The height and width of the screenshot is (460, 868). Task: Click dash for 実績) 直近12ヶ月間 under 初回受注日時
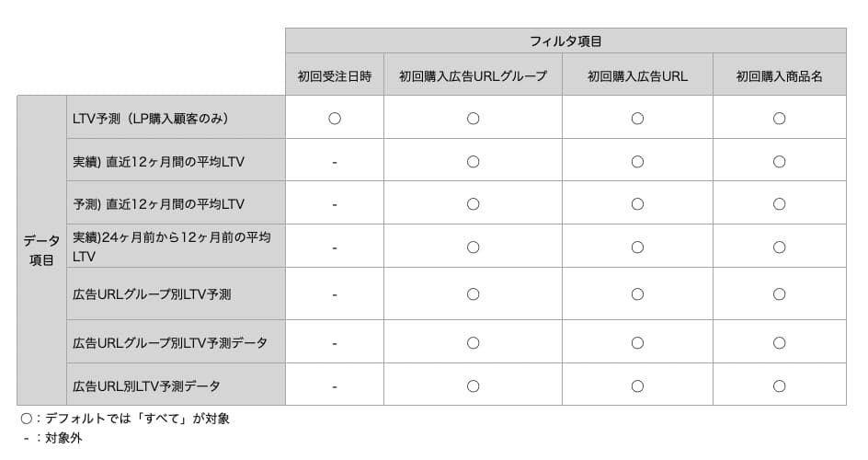coord(335,162)
